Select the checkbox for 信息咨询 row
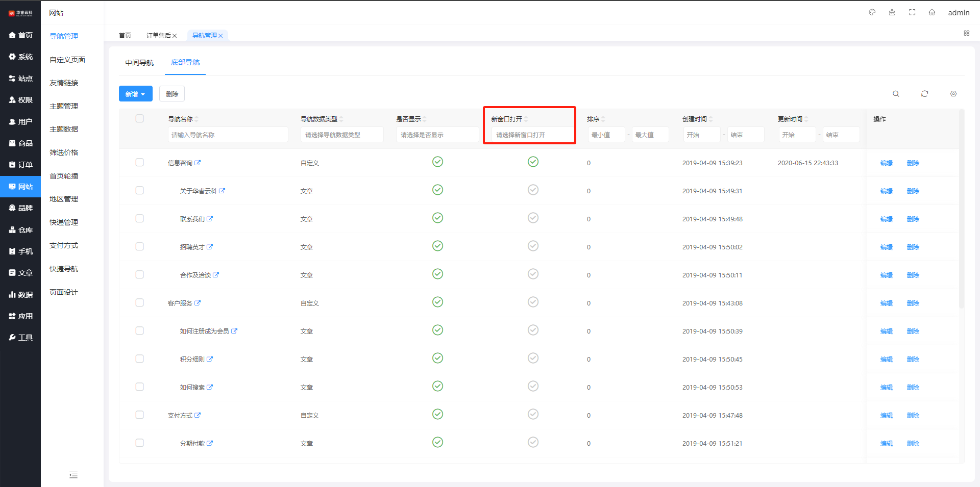Screen dimensions: 980x487 coord(139,163)
